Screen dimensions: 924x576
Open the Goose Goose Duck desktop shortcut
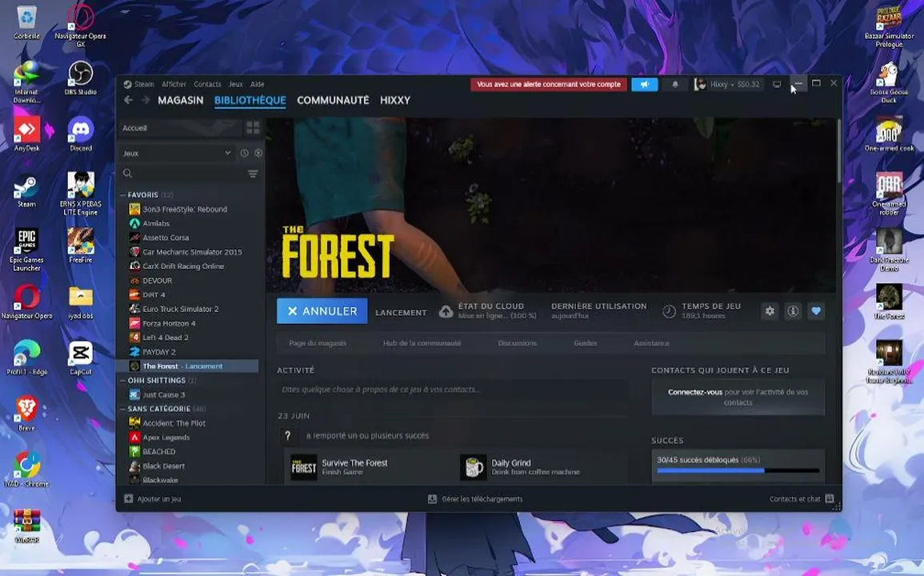click(x=889, y=82)
